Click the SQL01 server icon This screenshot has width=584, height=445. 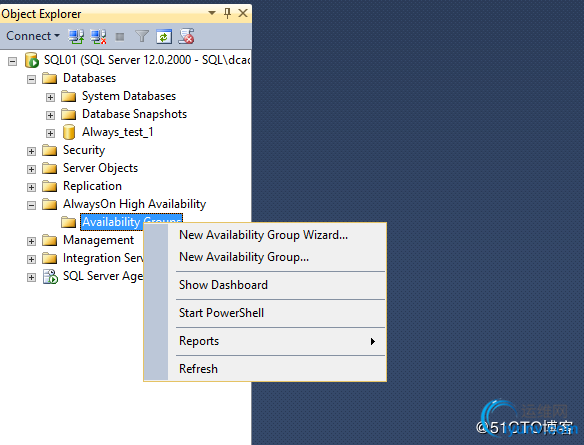click(32, 60)
